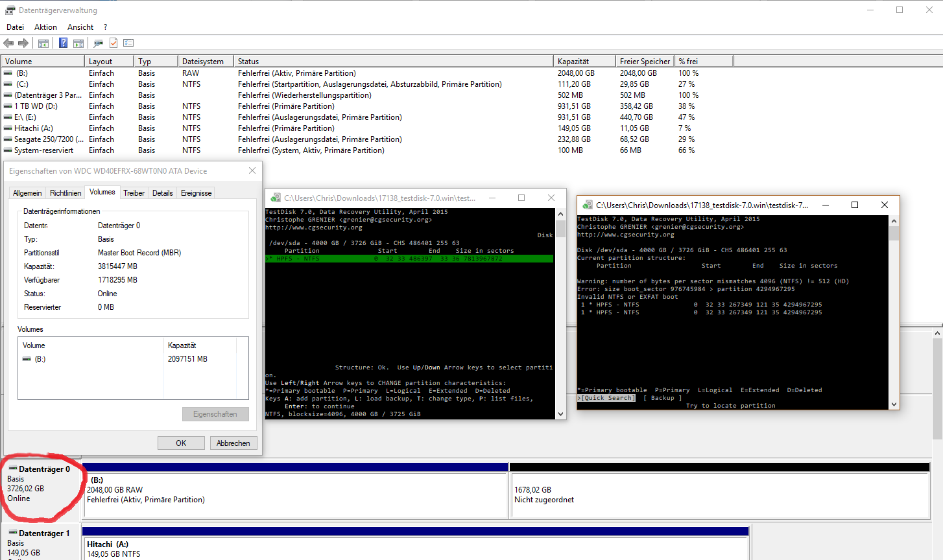Click the rescan disks toolbar icon
Image resolution: width=943 pixels, height=560 pixels.
click(98, 43)
